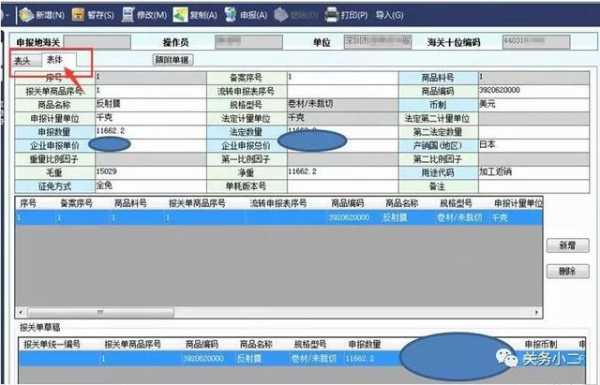Select the 表体 tab
This screenshot has width=600, height=385.
click(x=58, y=60)
